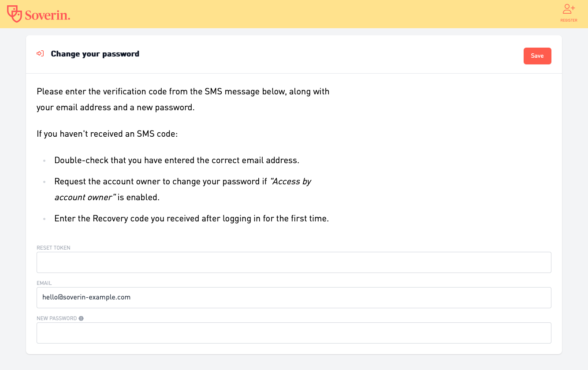This screenshot has width=588, height=370.
Task: Open the Register link label
Action: [x=569, y=20]
